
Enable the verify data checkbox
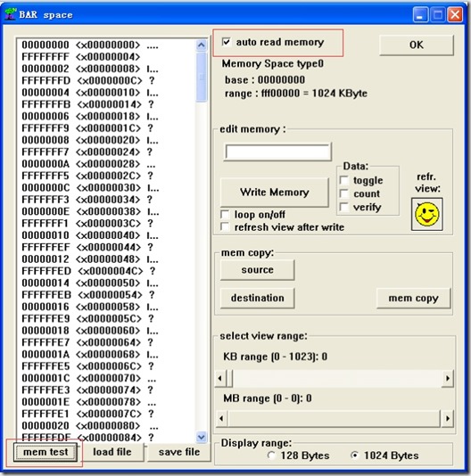[x=344, y=207]
